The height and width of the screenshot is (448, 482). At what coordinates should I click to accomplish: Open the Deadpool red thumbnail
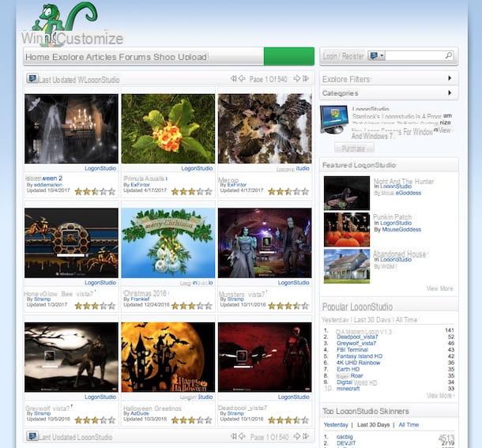click(265, 357)
